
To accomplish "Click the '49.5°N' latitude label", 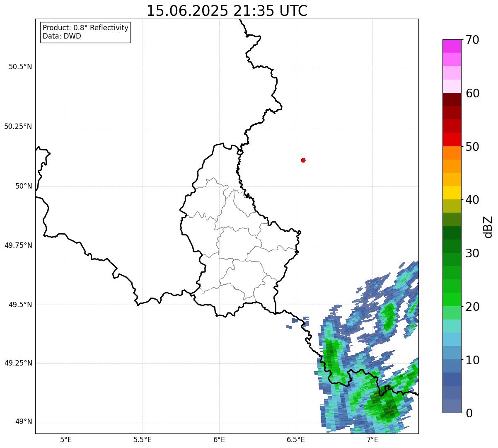I will click(20, 305).
